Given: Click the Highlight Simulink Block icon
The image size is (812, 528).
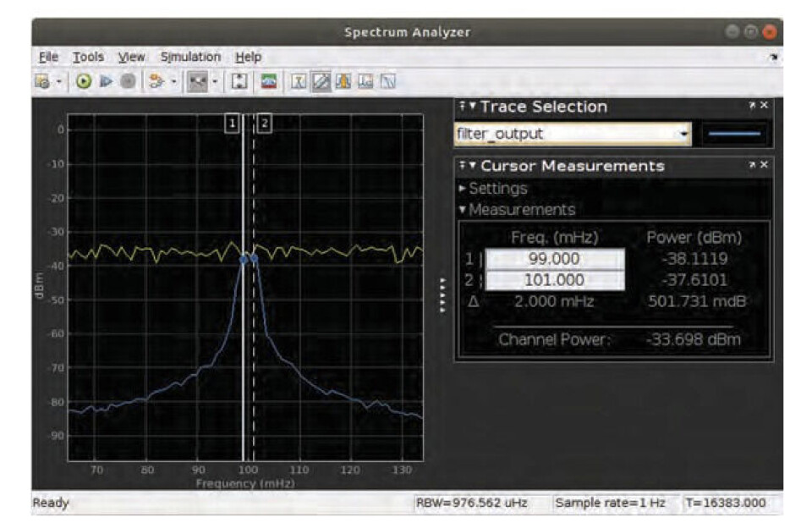Looking at the screenshot, I should pos(156,81).
